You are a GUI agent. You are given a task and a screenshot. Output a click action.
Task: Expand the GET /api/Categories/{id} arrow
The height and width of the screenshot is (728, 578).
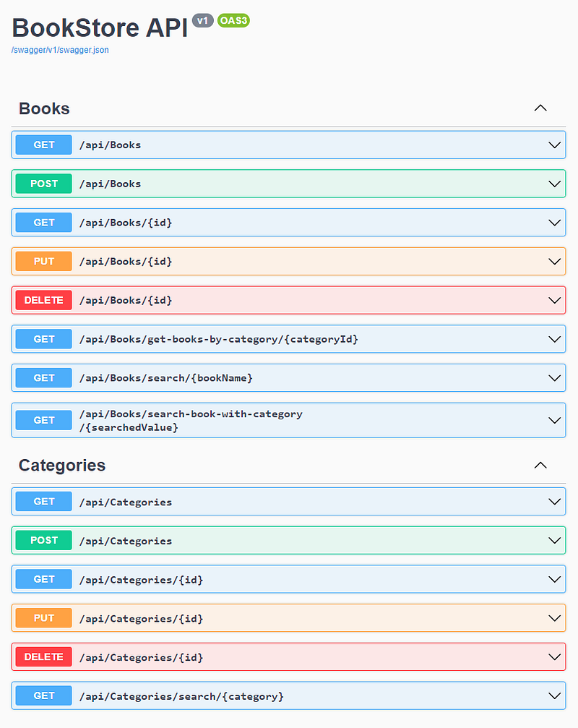click(x=554, y=580)
